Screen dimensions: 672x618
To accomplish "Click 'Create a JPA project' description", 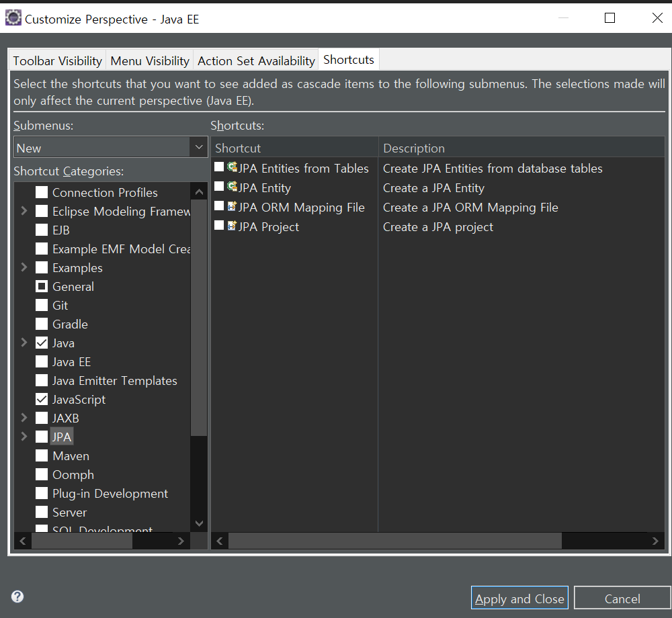I will click(x=438, y=227).
